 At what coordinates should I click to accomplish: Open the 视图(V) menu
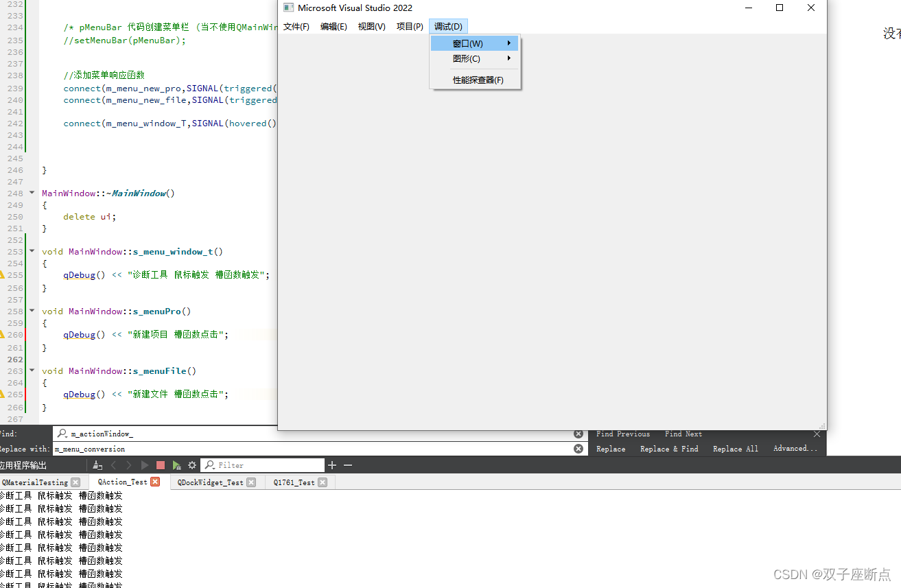(371, 27)
